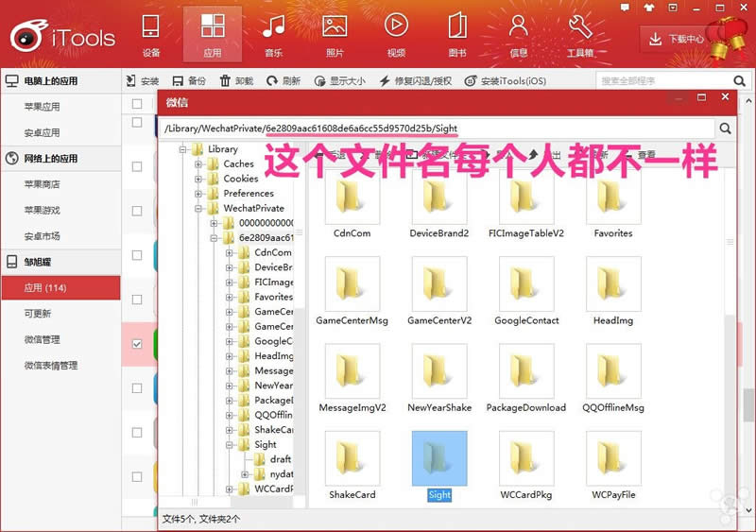Expand the Caches folder tree node
The height and width of the screenshot is (532, 756).
199,164
